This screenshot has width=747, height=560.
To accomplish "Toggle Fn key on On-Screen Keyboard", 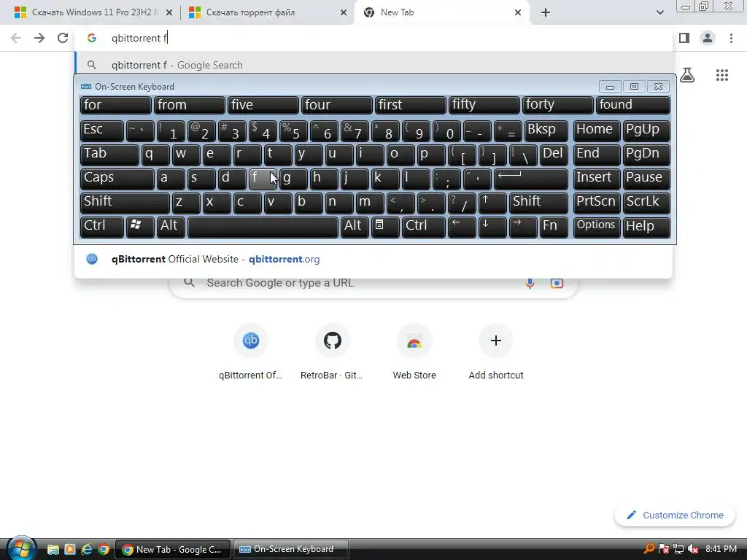I will [554, 227].
